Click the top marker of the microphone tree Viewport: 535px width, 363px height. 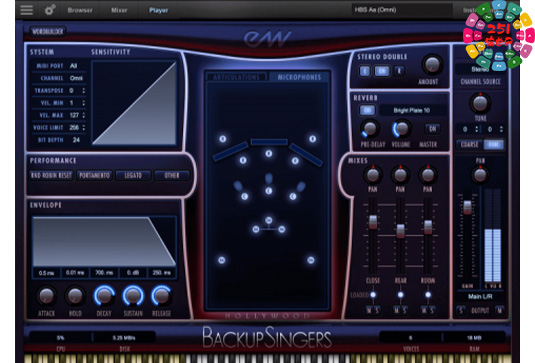269,220
